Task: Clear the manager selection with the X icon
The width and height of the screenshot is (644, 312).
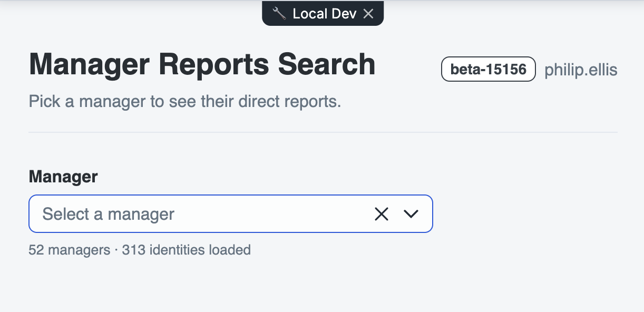Action: pyautogui.click(x=381, y=214)
